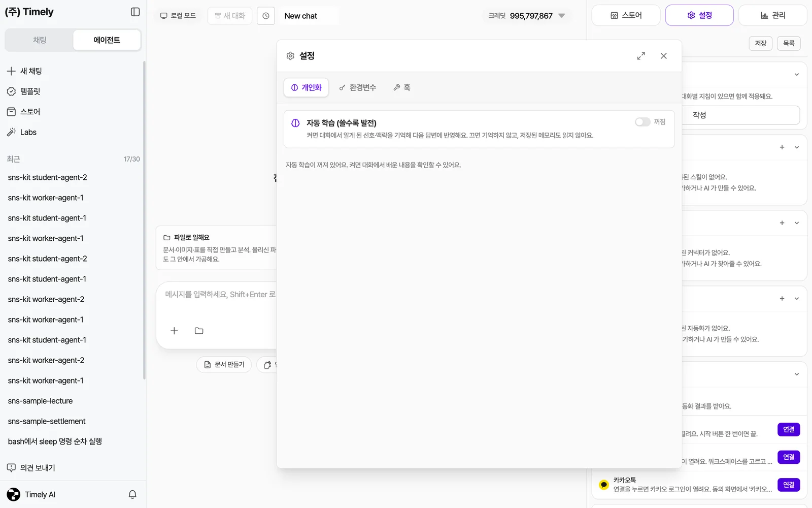Expand the bottom integrations section chevron

coord(797,374)
